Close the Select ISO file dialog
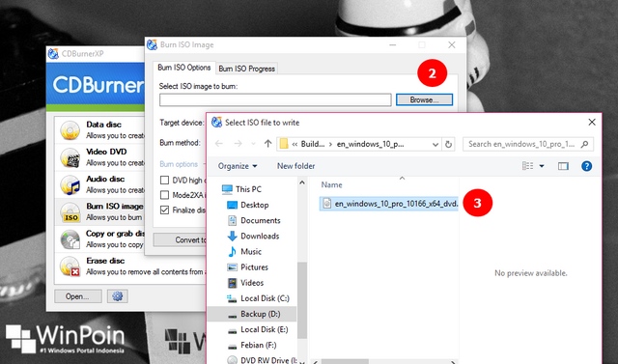Viewport: 618px width, 364px height. click(592, 122)
